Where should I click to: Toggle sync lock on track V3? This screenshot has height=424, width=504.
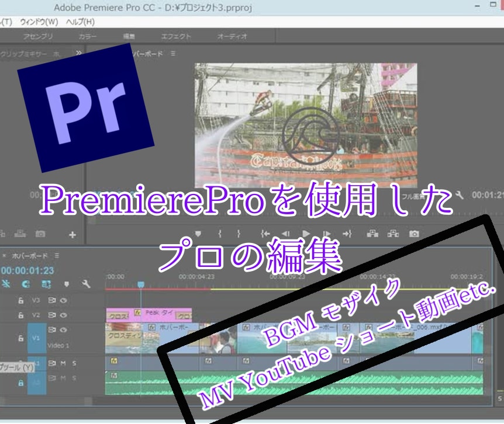pos(52,300)
